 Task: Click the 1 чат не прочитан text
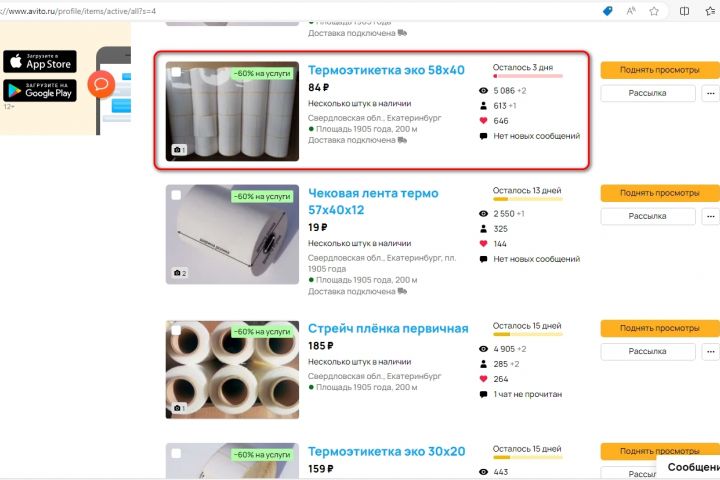tap(528, 394)
